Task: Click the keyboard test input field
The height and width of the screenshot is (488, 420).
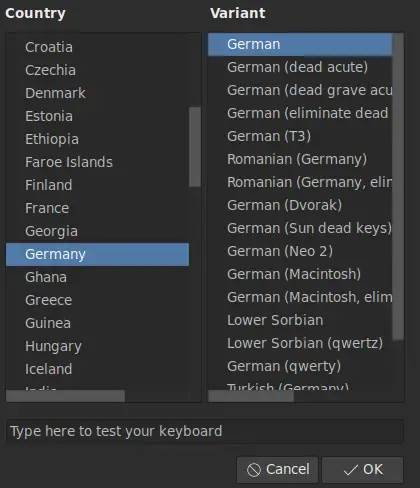Action: pos(205,431)
